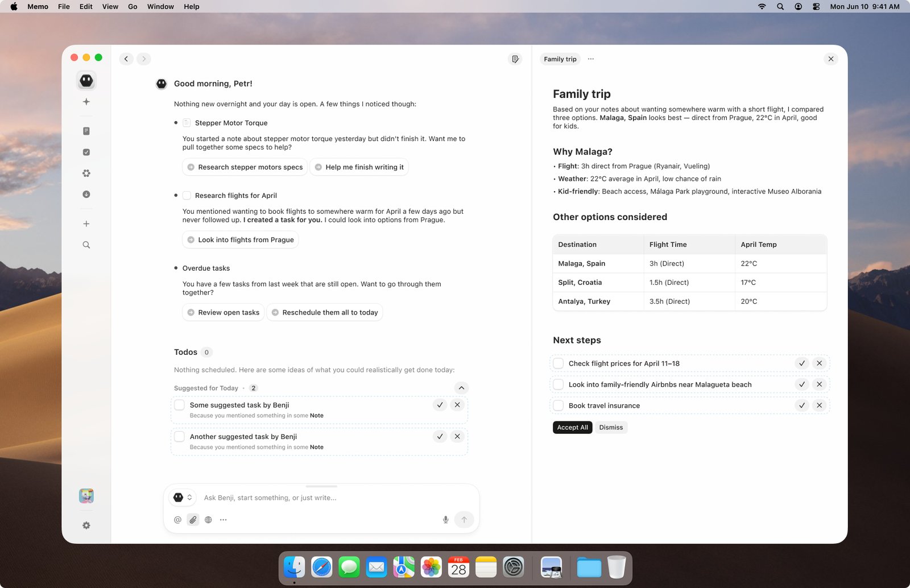This screenshot has width=910, height=588.
Task: Click the sparkle icon in the sidebar
Action: pyautogui.click(x=86, y=102)
